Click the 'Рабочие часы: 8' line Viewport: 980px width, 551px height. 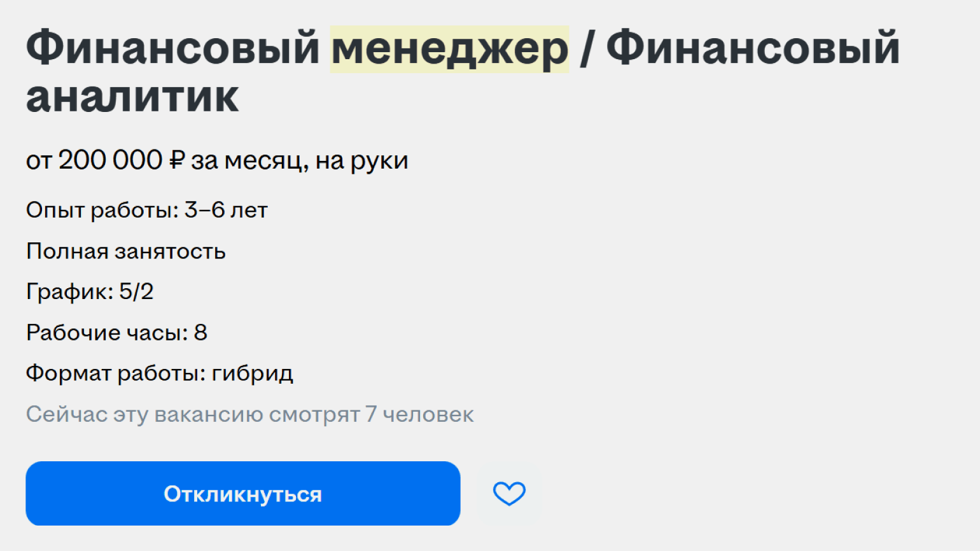pyautogui.click(x=116, y=333)
